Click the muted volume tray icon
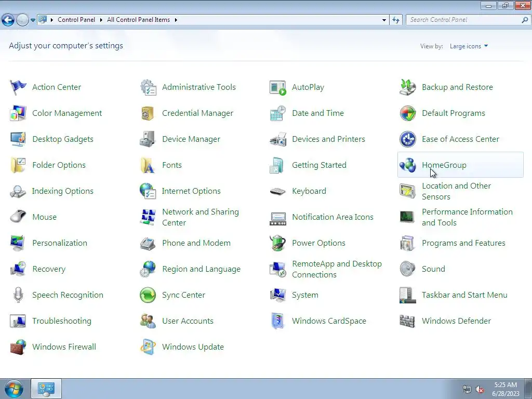 click(x=480, y=390)
